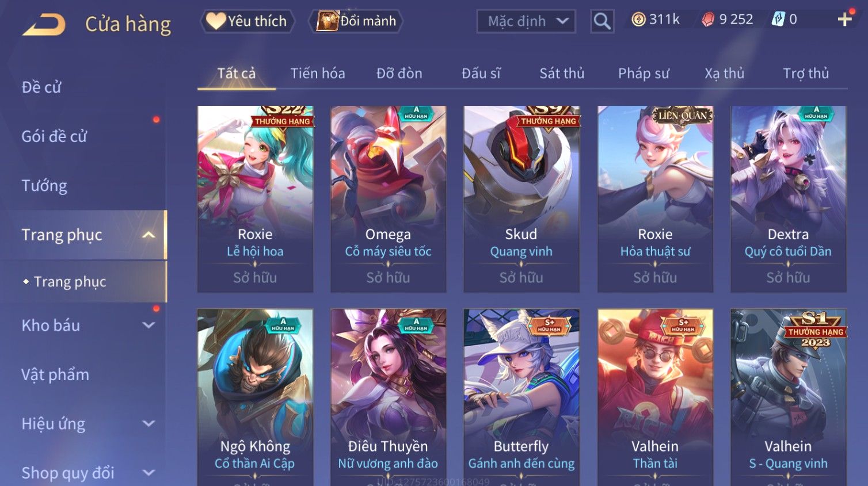Open Gói đề cử in sidebar
Screen dimensions: 868x486
54,136
